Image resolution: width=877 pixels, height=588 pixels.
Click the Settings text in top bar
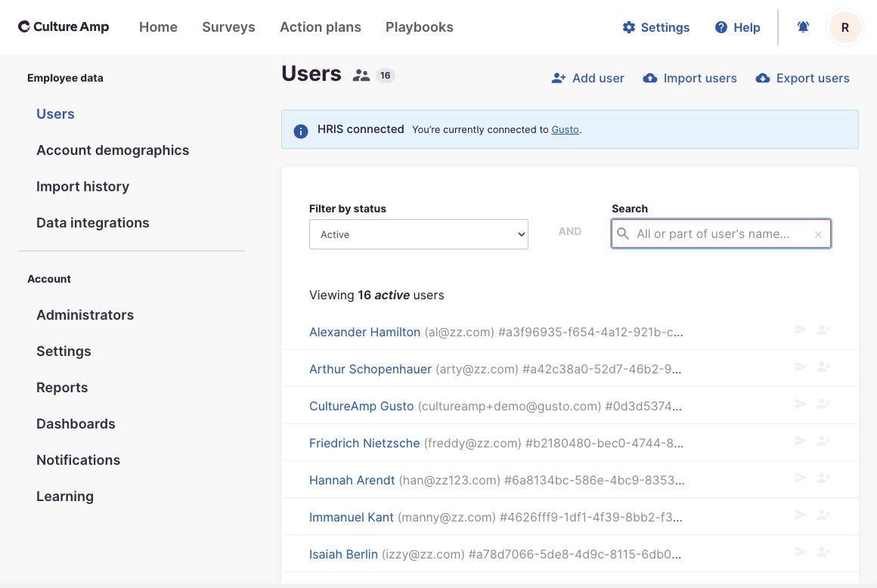(665, 27)
